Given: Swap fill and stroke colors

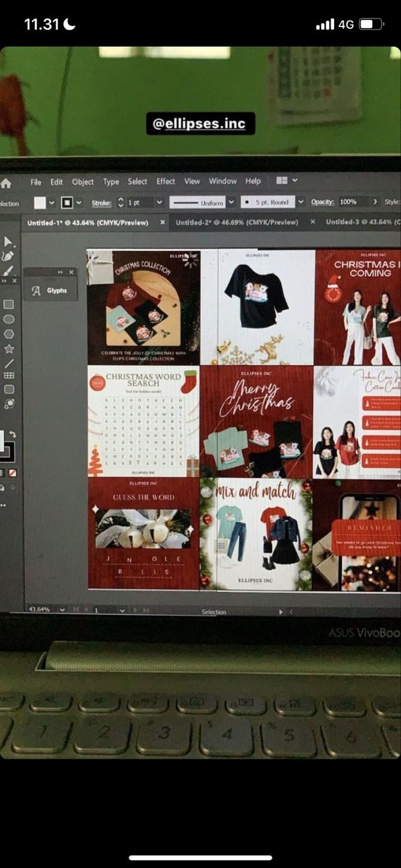Looking at the screenshot, I should [13, 434].
